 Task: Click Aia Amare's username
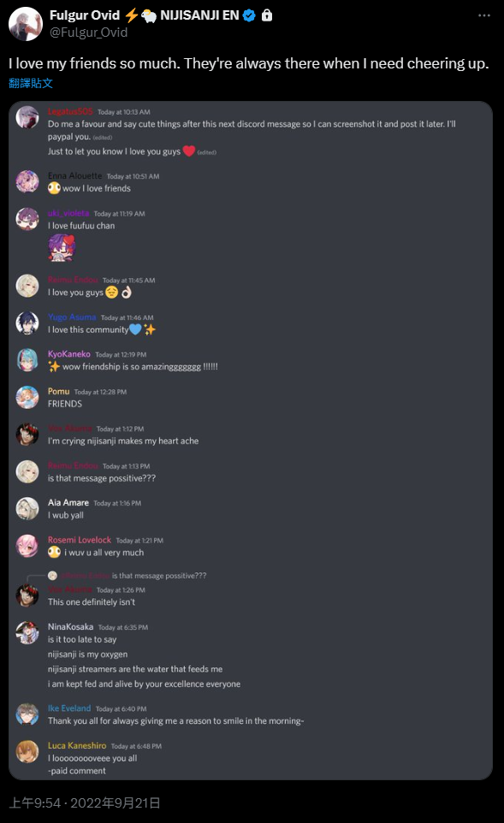point(68,502)
